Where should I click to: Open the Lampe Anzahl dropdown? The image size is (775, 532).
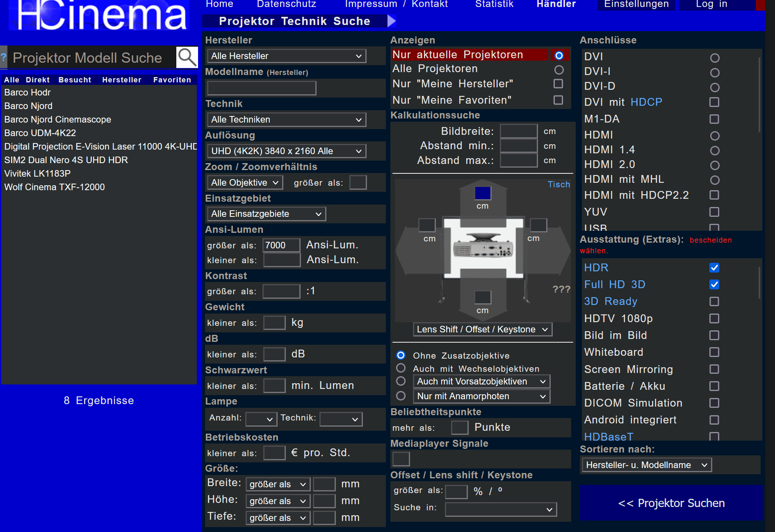tap(261, 419)
